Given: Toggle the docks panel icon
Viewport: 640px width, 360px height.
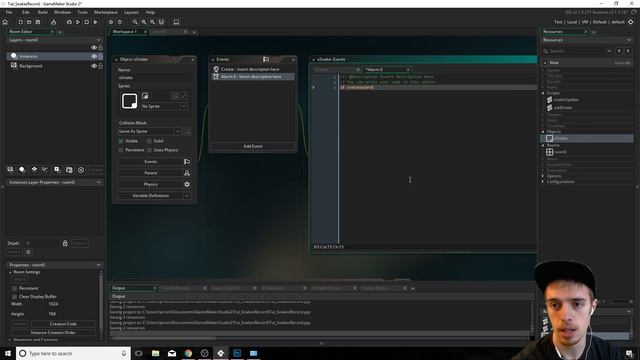Looking at the screenshot, I should pyautogui.click(x=161, y=22).
